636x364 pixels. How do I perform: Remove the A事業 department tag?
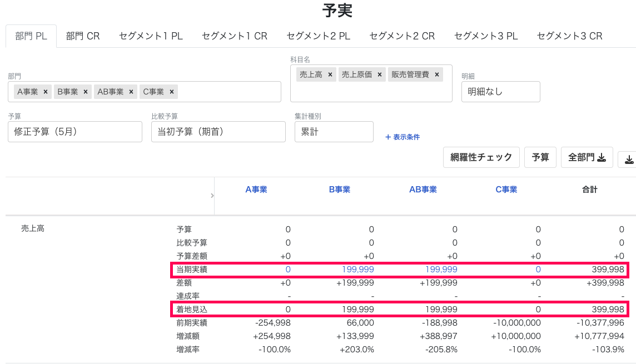coord(46,92)
